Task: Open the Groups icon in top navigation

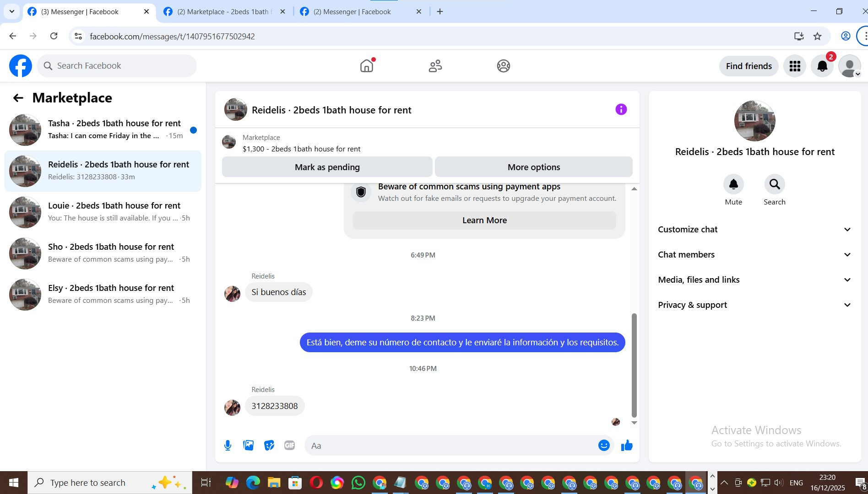Action: (504, 66)
